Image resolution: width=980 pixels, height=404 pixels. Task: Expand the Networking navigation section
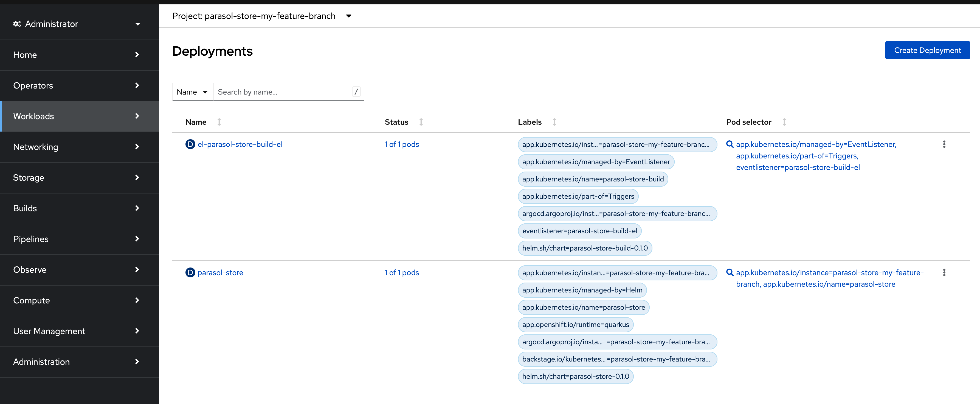(79, 147)
